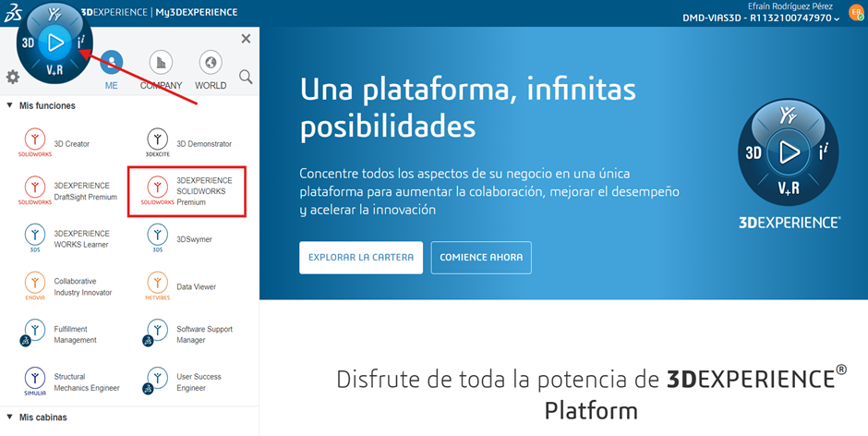Click the Mis funciones heading text
The image size is (868, 436).
47,105
